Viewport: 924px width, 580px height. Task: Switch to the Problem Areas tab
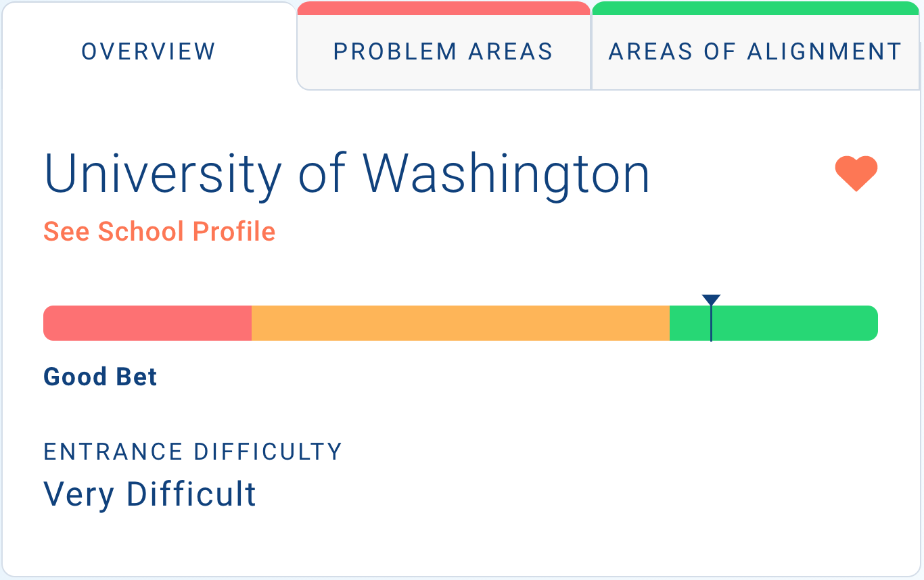[x=444, y=51]
